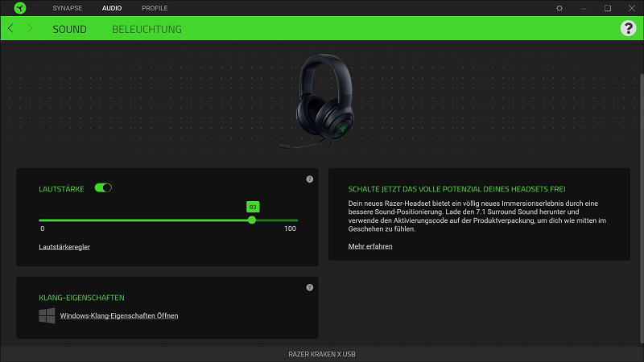This screenshot has height=362, width=644.
Task: Click the Klang-Eigenschaften help icon
Action: [x=310, y=288]
